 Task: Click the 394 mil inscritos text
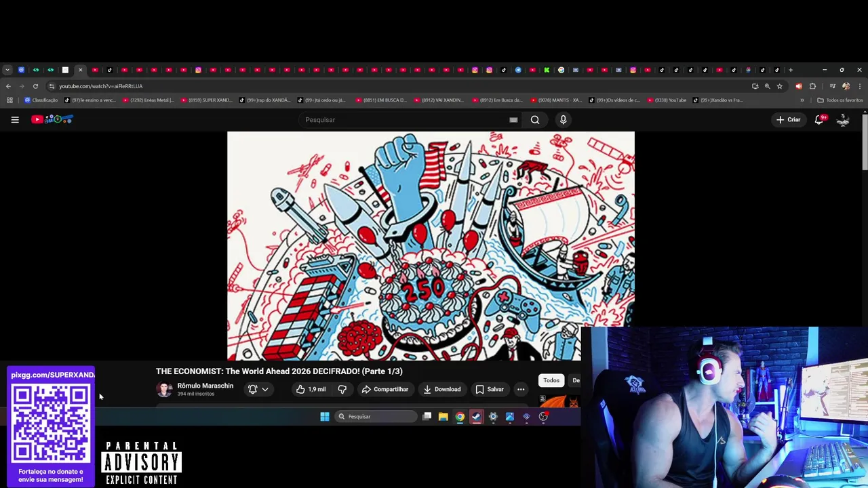pos(195,394)
